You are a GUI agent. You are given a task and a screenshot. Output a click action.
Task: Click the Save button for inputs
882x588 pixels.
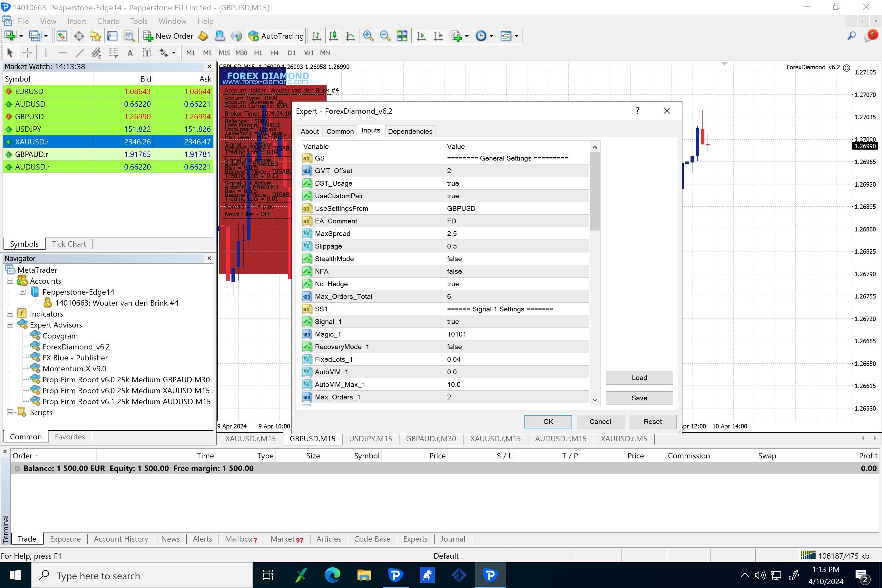pyautogui.click(x=639, y=398)
